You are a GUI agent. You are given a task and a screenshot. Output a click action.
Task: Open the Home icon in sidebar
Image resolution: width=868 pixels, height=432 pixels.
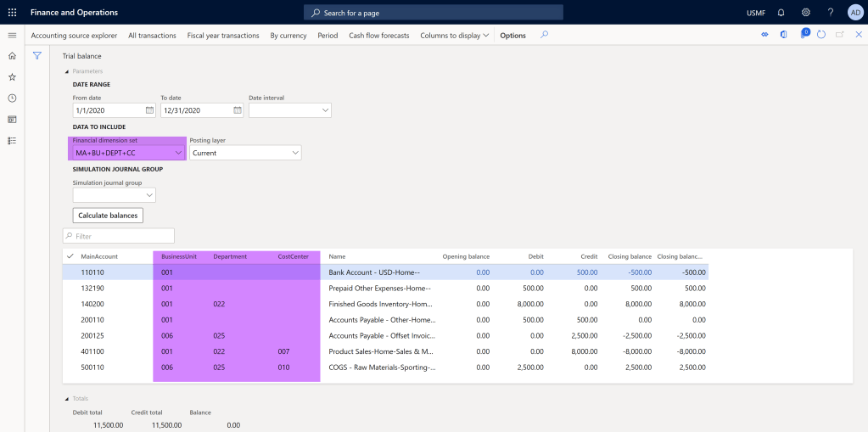[12, 55]
